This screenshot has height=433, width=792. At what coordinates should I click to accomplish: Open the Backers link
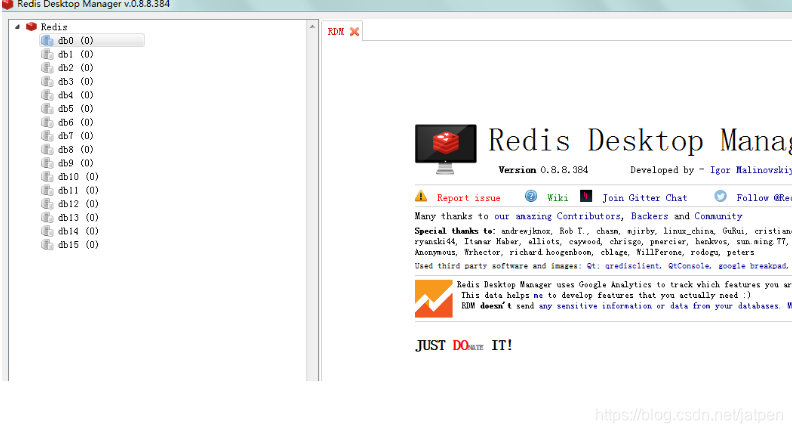pyautogui.click(x=649, y=216)
